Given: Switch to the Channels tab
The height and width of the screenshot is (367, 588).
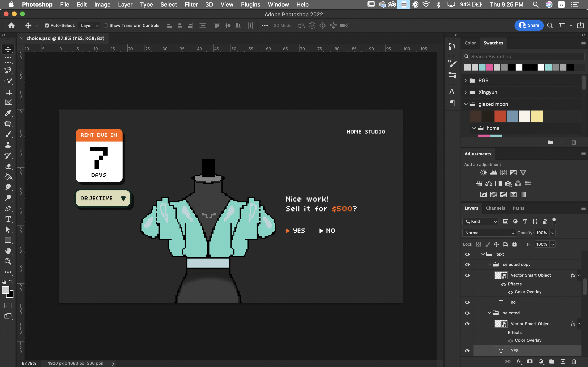Looking at the screenshot, I should 495,208.
